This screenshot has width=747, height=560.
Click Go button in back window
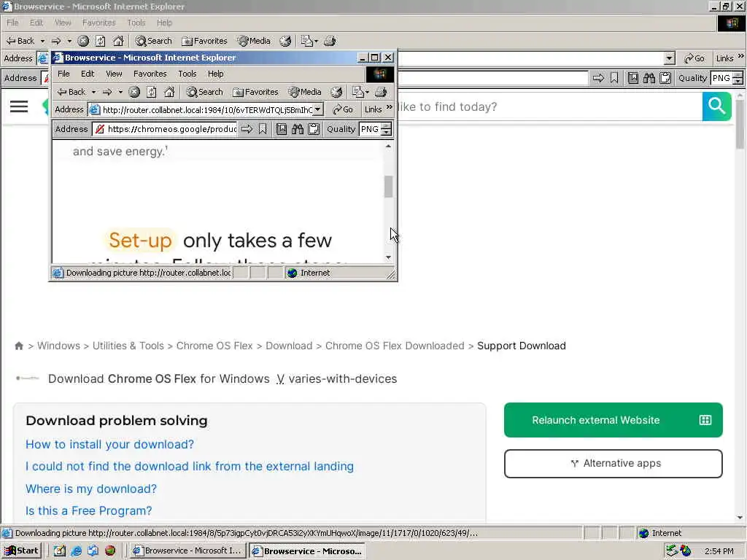pos(694,58)
